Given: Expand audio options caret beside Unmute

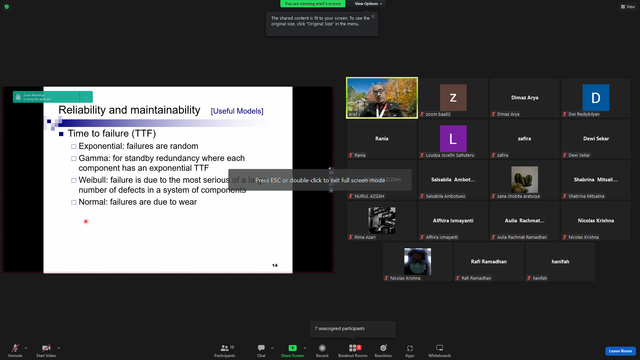Looking at the screenshot, I should (x=26, y=348).
